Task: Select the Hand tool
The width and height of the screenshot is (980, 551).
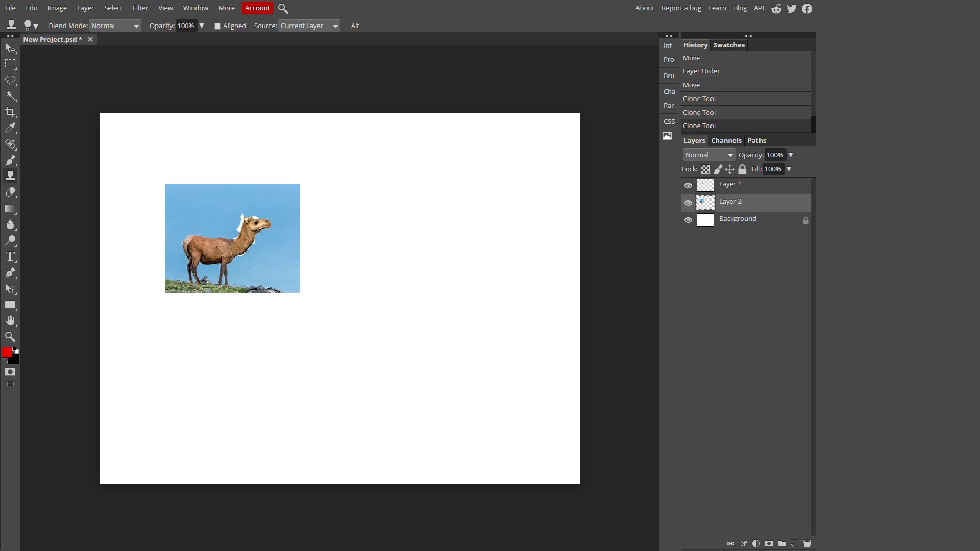Action: tap(10, 321)
